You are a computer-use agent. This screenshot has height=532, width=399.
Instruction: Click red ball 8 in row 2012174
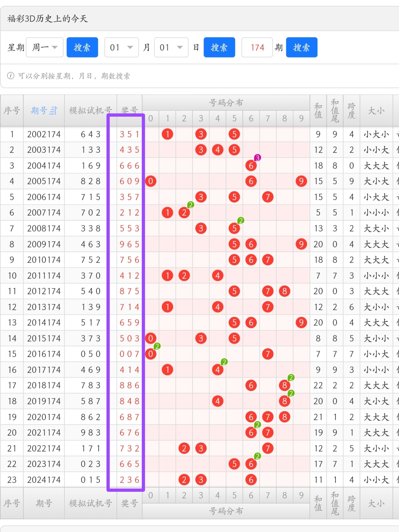[284, 291]
